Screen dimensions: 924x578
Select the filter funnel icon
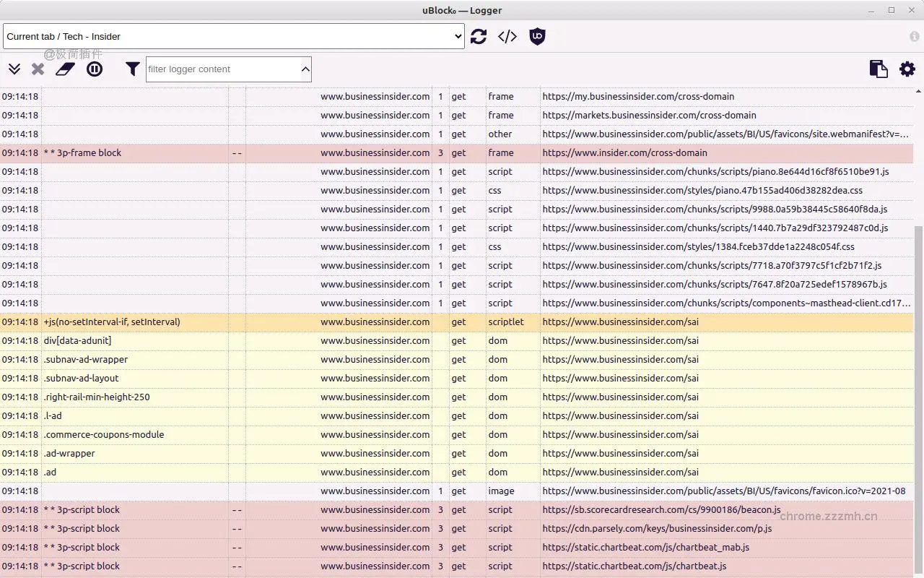(x=132, y=69)
